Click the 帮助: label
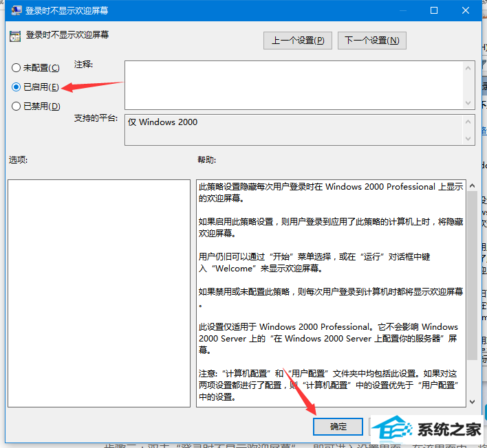The width and height of the screenshot is (487, 448). pos(206,160)
